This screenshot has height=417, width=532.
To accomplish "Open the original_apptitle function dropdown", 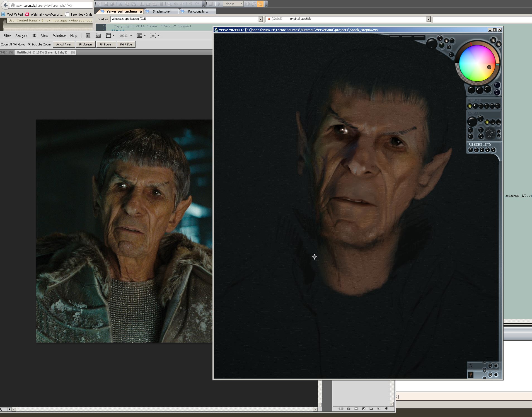I will [x=428, y=19].
